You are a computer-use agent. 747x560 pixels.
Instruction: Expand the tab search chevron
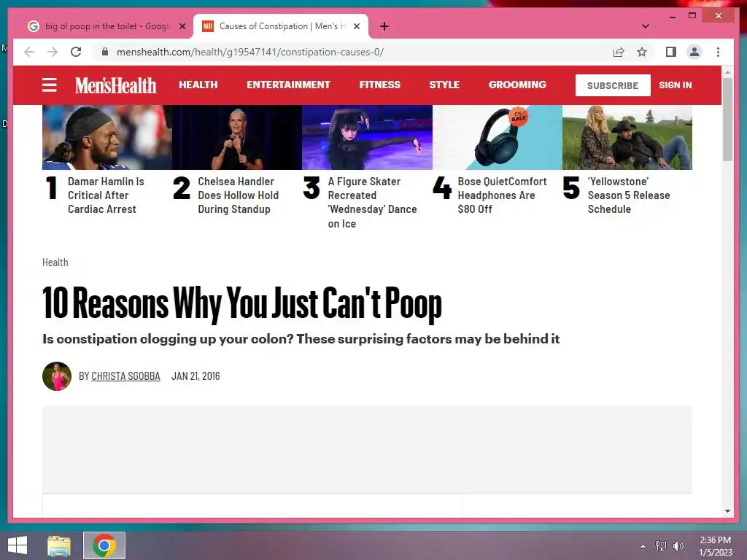pyautogui.click(x=645, y=26)
